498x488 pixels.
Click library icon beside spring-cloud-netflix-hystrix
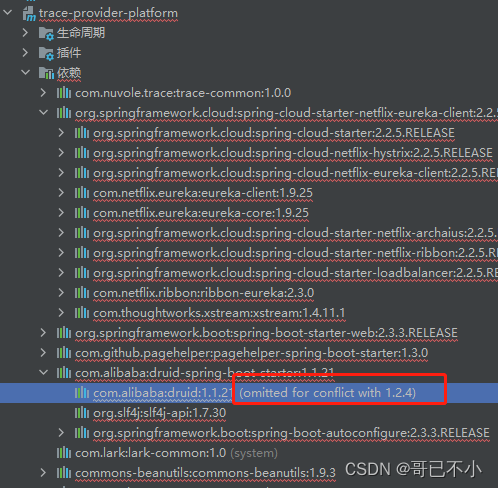point(82,153)
